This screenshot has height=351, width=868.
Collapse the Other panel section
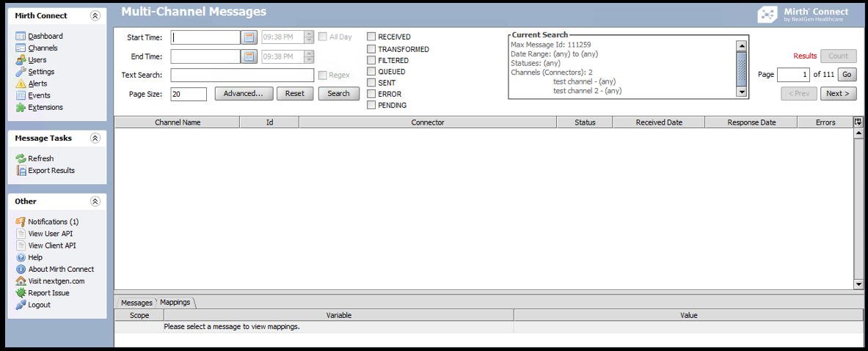click(95, 201)
